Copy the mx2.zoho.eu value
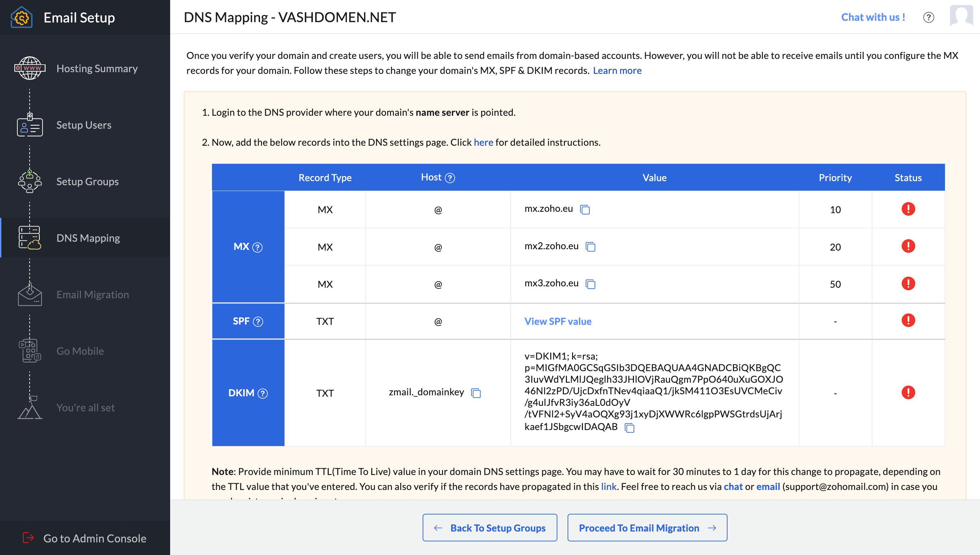This screenshot has height=555, width=980. [x=590, y=247]
